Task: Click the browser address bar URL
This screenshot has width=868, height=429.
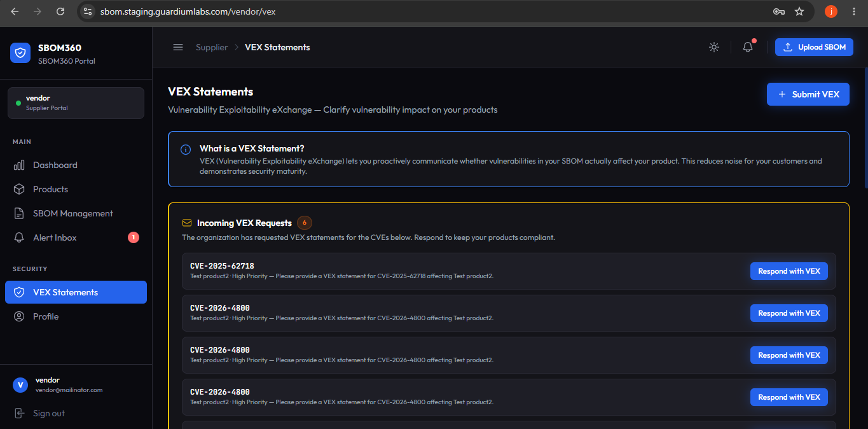Action: 188,11
